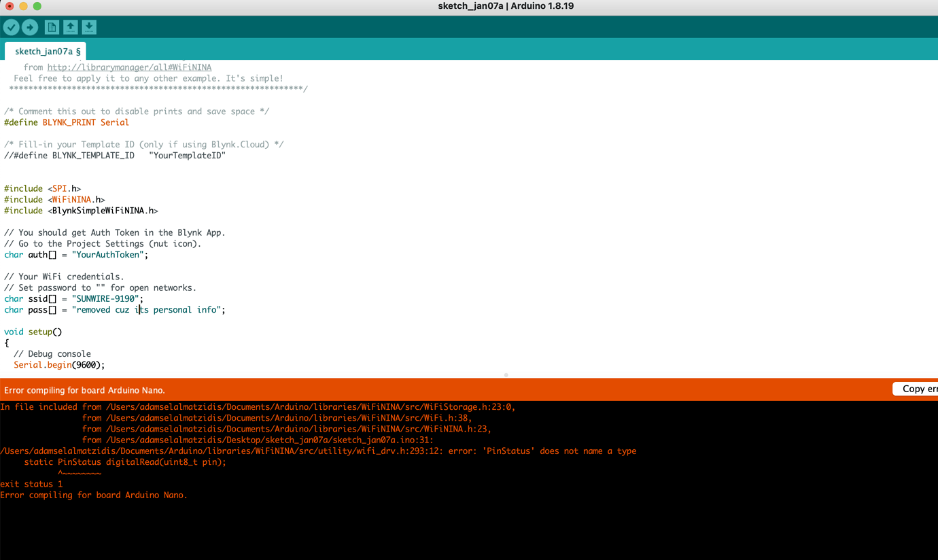Open a new sketch with the New document icon

pyautogui.click(x=52, y=27)
